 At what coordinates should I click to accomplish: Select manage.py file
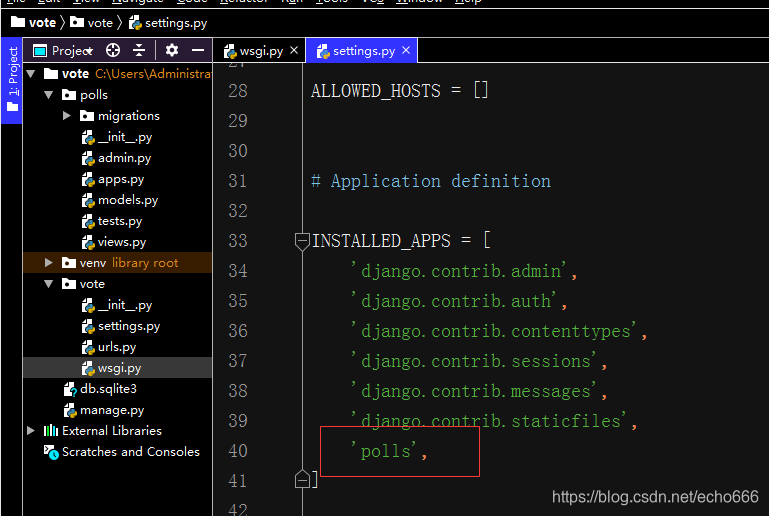pos(112,410)
